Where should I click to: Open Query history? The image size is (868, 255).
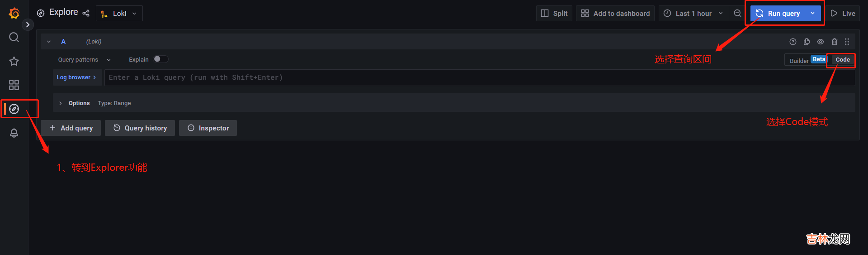click(x=140, y=128)
